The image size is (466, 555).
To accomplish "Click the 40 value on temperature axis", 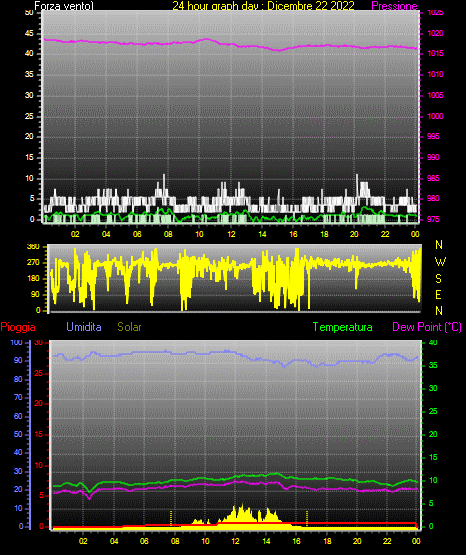I will [x=433, y=342].
